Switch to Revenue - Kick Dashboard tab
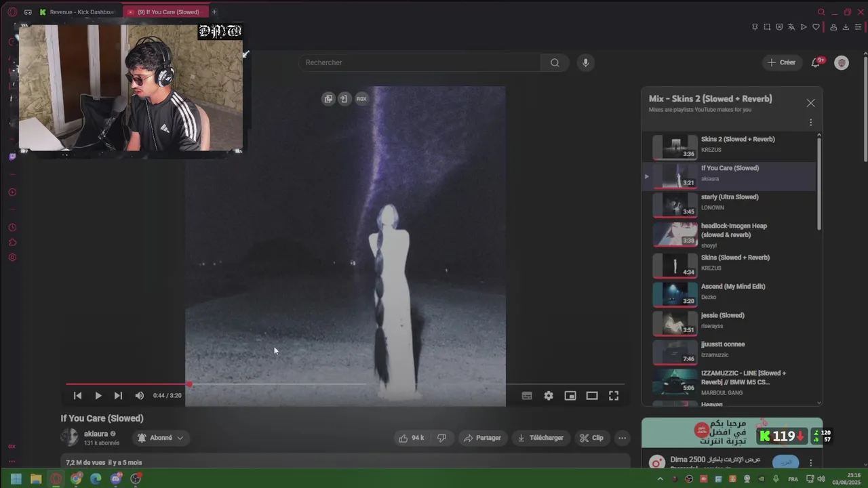 click(x=79, y=12)
